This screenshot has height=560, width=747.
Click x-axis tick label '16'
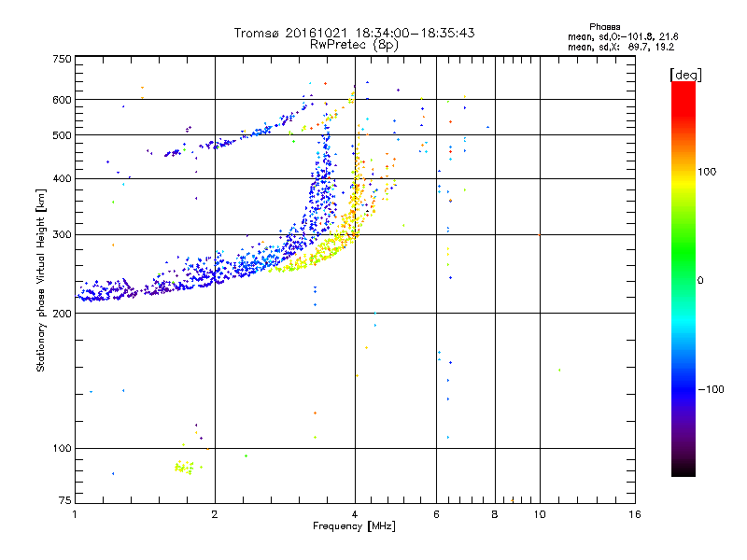coord(635,514)
